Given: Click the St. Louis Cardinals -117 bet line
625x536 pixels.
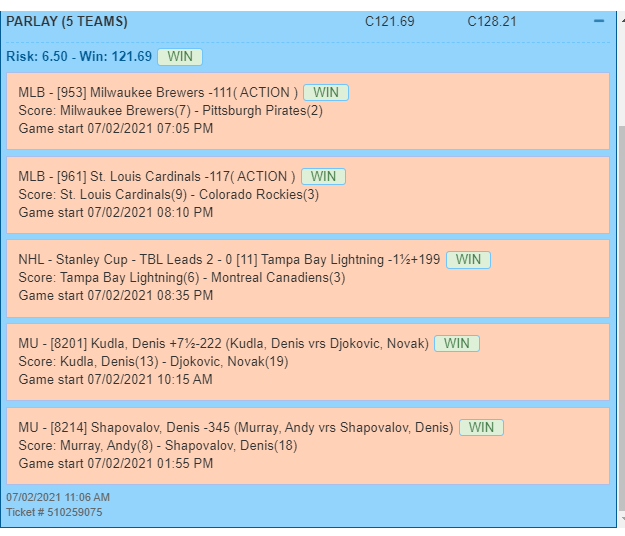Looking at the screenshot, I should click(x=157, y=177).
